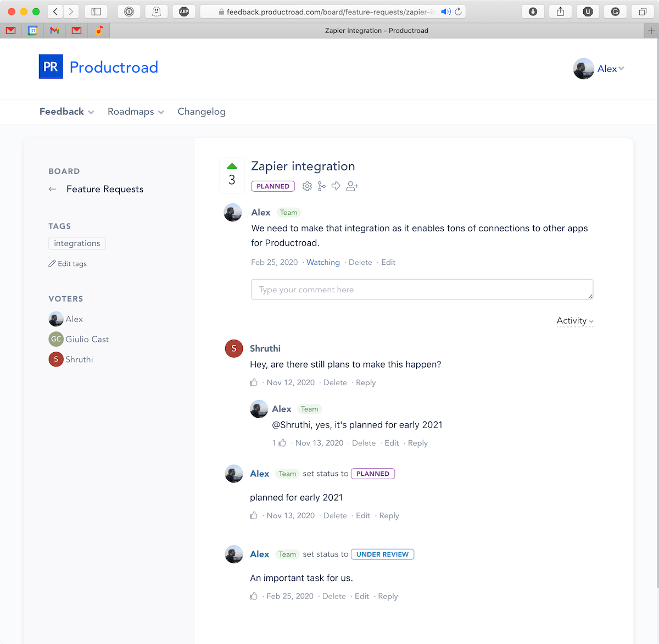Screen dimensions: 659x644
Task: Like the '@Shruthi, yes' reply thumbs up
Action: coord(282,443)
